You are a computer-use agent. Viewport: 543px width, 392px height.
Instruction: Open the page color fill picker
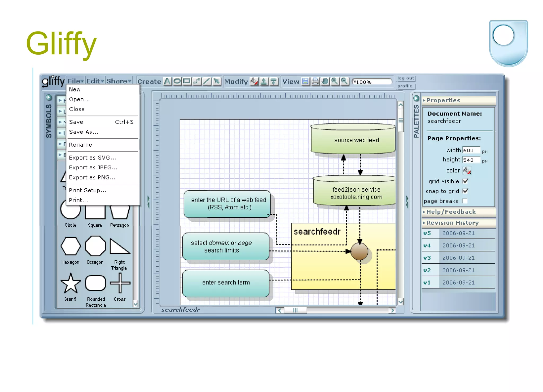pos(467,170)
